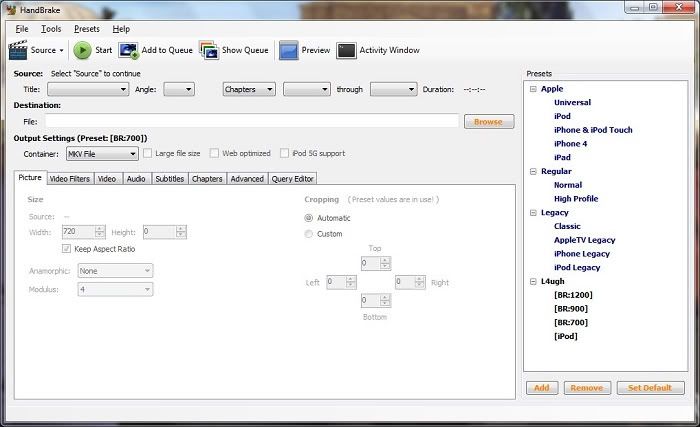Select the High Profile preset
The width and height of the screenshot is (700, 427).
coord(576,199)
